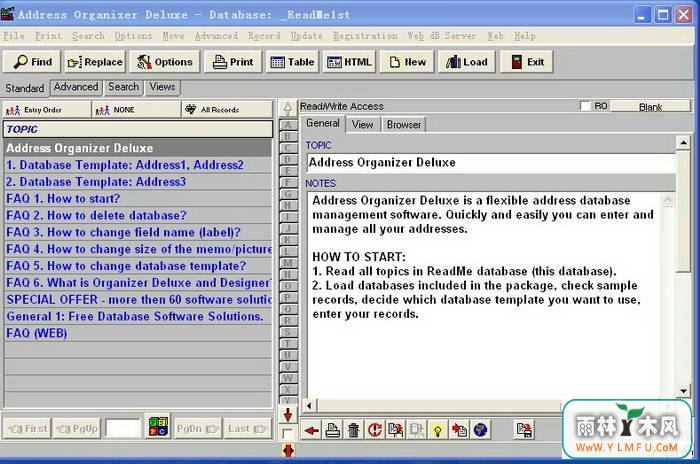
Task: Click letter A in alphabet strip
Action: point(288,125)
